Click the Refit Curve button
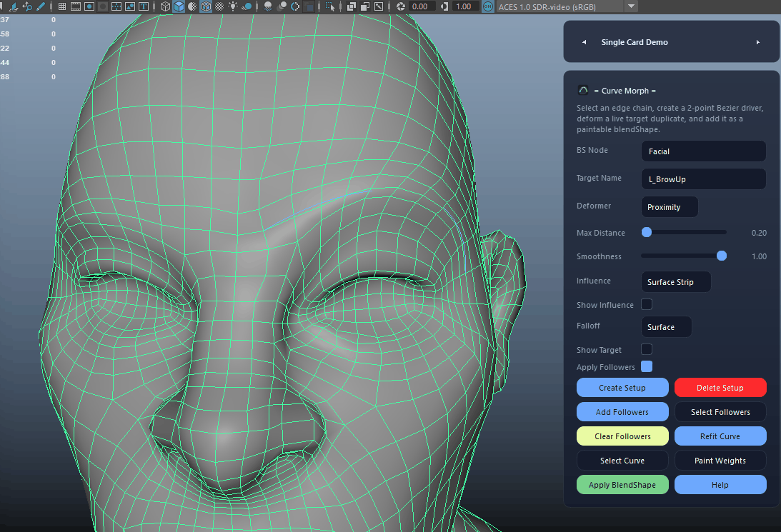The height and width of the screenshot is (532, 781). 720,436
